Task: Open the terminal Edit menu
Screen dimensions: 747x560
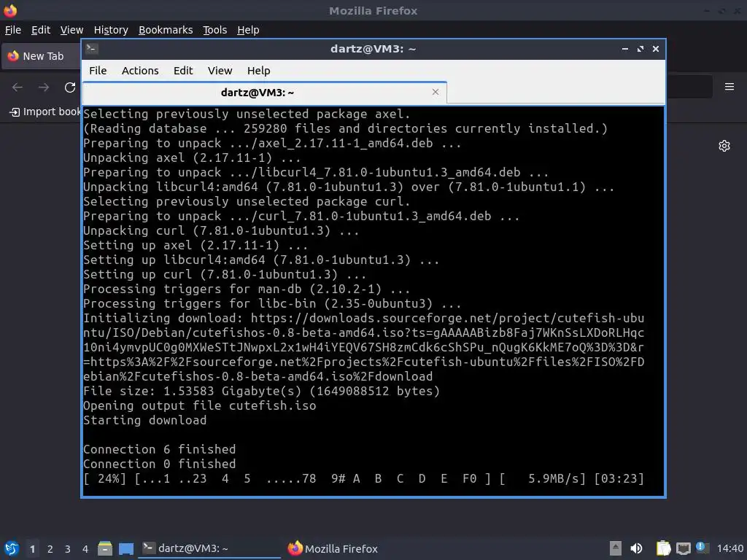Action: [x=183, y=71]
